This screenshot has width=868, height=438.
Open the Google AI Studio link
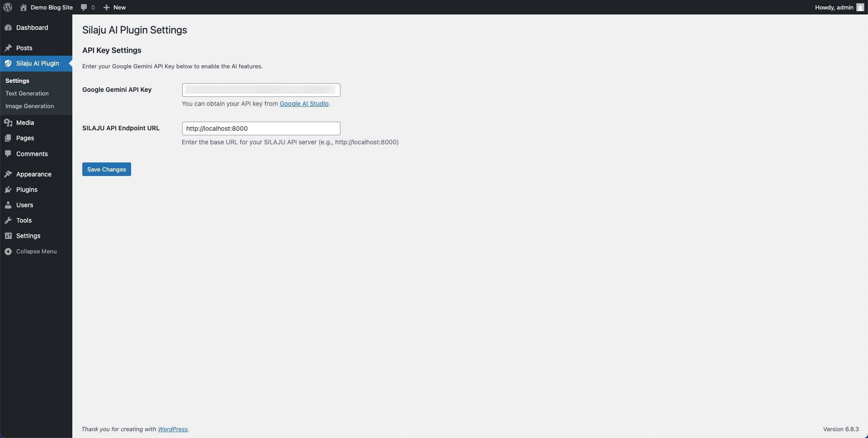click(x=304, y=104)
